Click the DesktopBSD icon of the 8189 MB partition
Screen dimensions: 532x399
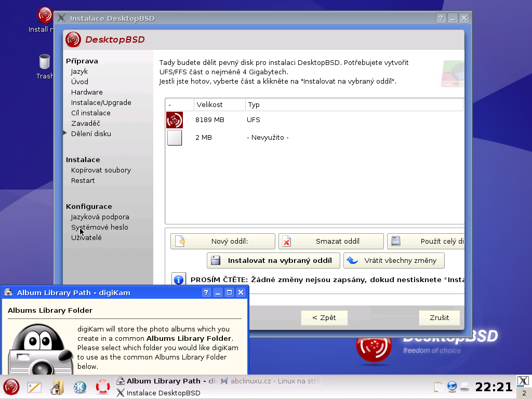[x=175, y=120]
